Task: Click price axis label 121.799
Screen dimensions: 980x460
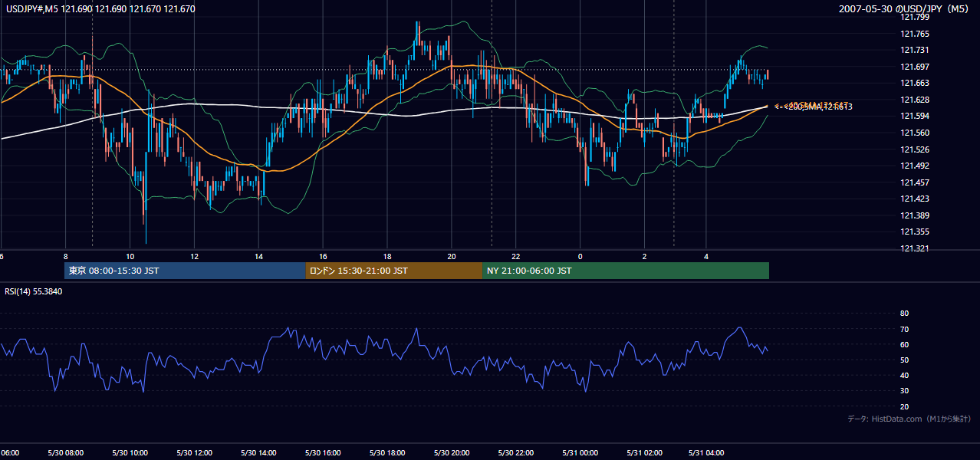Action: (915, 18)
